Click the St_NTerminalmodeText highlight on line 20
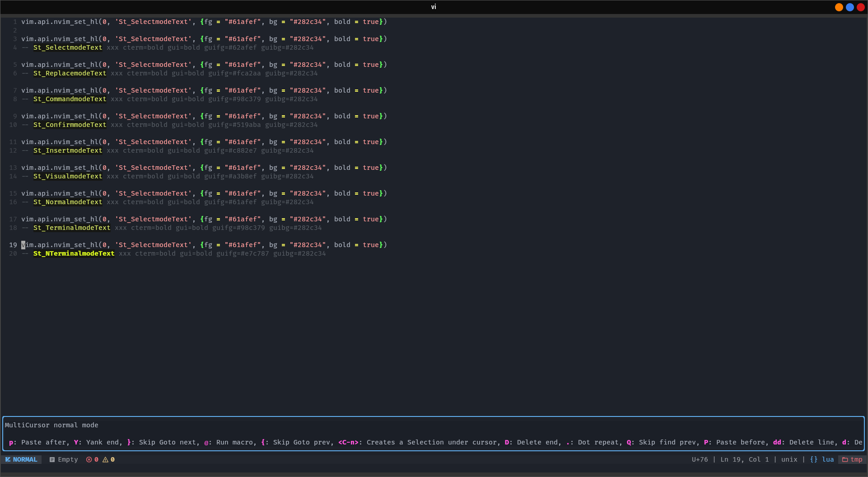868x477 pixels. (74, 254)
